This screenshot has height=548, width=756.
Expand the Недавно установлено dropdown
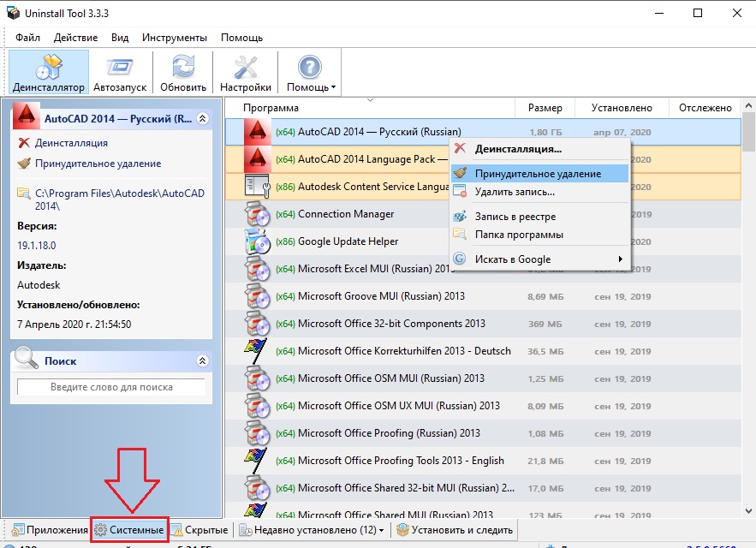click(x=381, y=531)
